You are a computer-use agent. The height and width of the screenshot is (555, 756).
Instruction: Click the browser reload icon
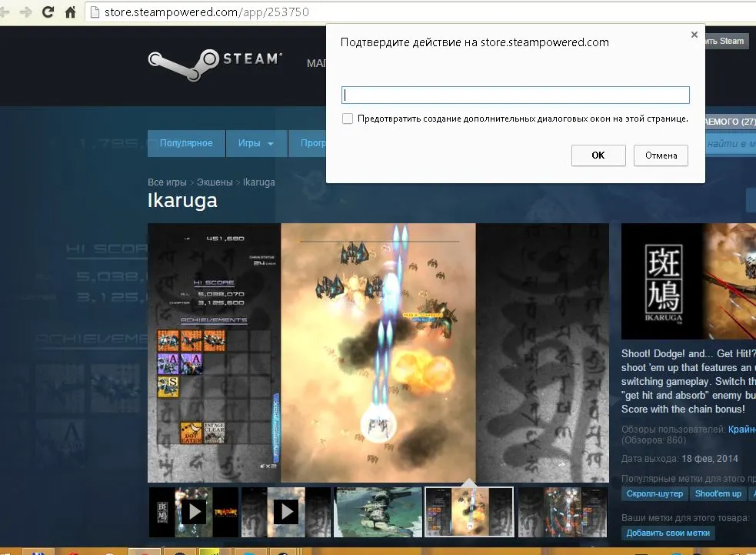pos(48,12)
